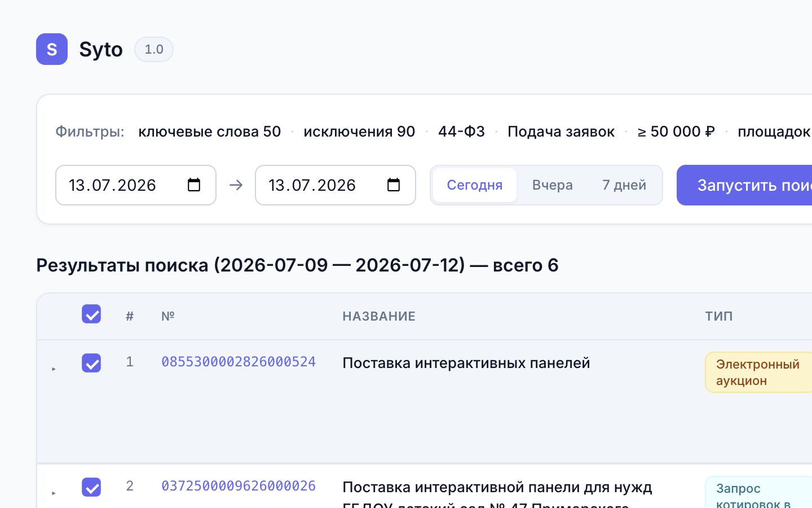Open calendar picker of end date field
The image size is (812, 508).
click(x=394, y=185)
